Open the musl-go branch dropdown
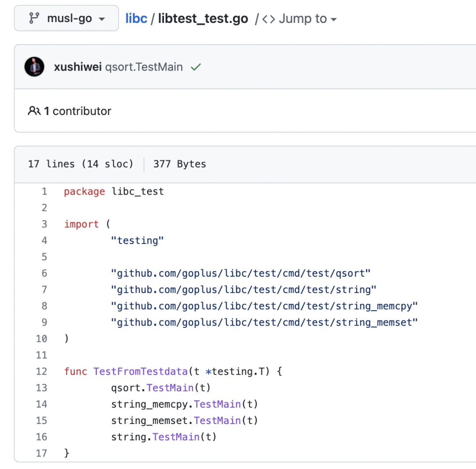 66,18
